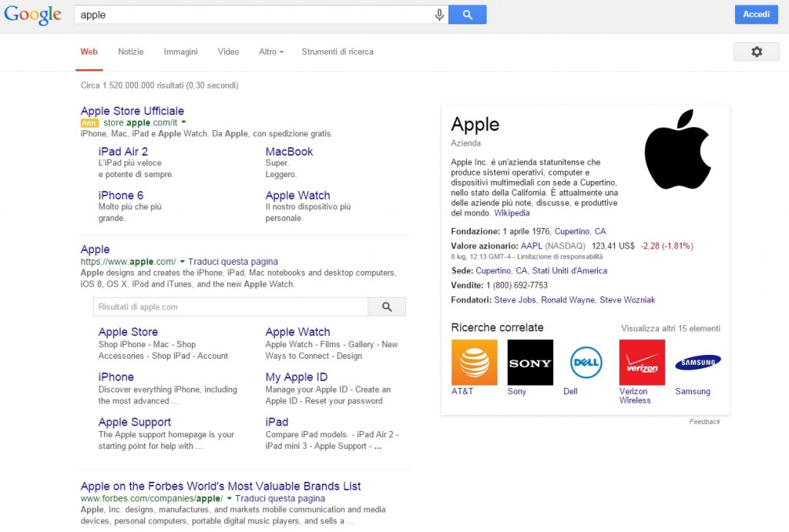789x532 pixels.
Task: Click the apple.com site search magnifier button
Action: (x=387, y=306)
